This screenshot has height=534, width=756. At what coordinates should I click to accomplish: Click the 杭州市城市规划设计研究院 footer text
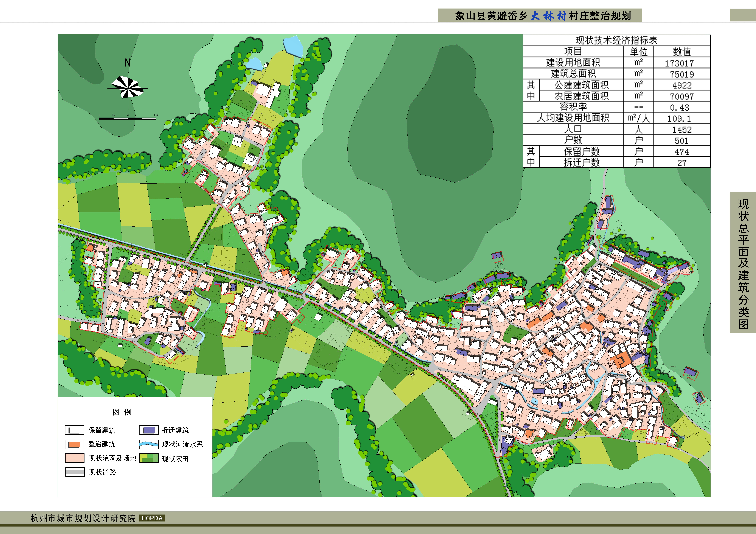point(83,518)
